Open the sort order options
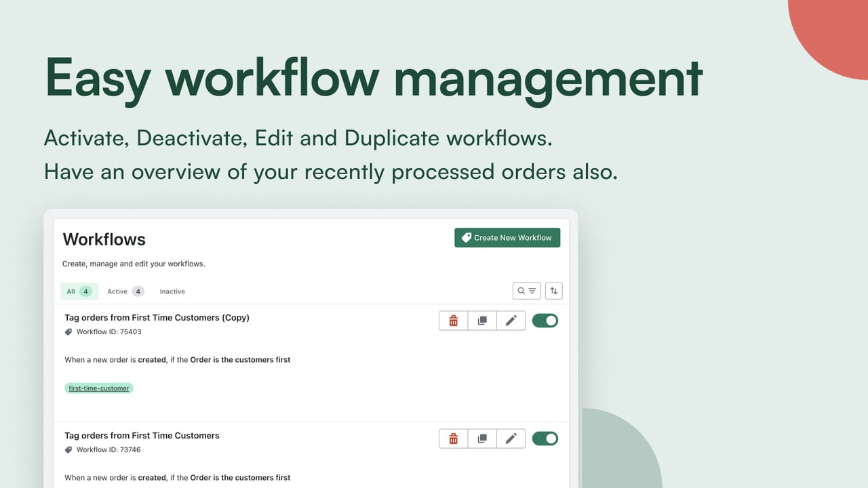868x488 pixels. tap(554, 291)
